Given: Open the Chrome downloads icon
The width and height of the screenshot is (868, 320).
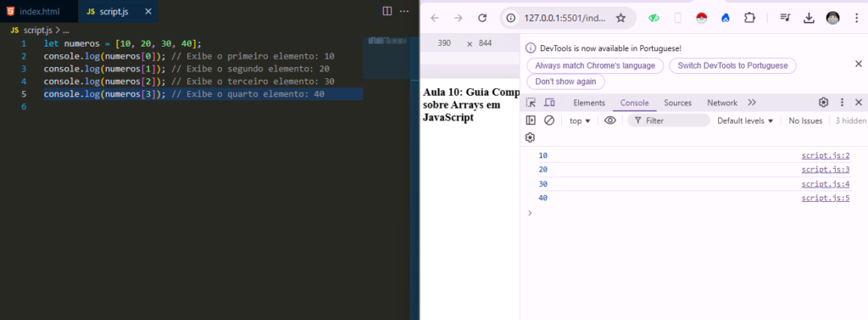Looking at the screenshot, I should (x=809, y=19).
